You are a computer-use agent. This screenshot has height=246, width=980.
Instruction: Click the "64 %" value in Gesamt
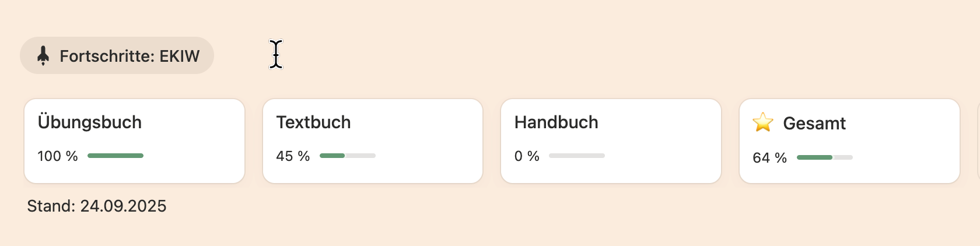[769, 158]
